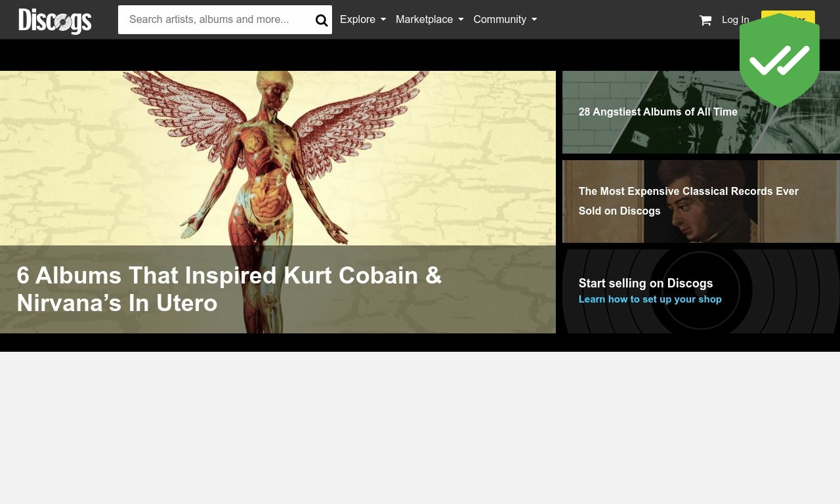Expand the Community dropdown menu

(x=505, y=20)
